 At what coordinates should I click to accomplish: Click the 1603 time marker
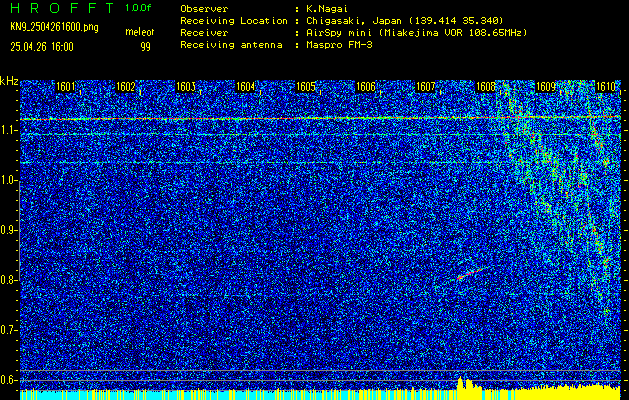coord(186,87)
